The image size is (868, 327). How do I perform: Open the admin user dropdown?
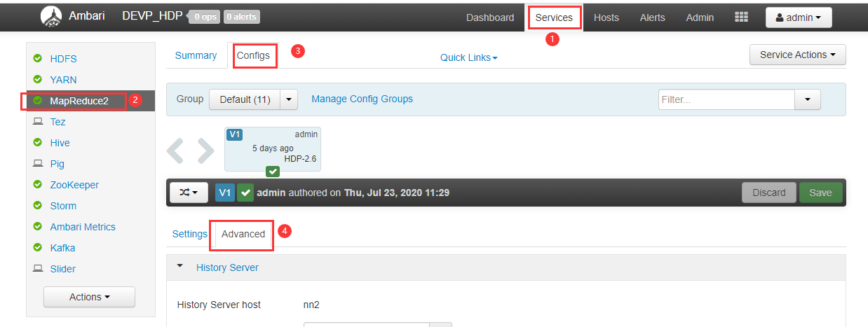coord(799,18)
